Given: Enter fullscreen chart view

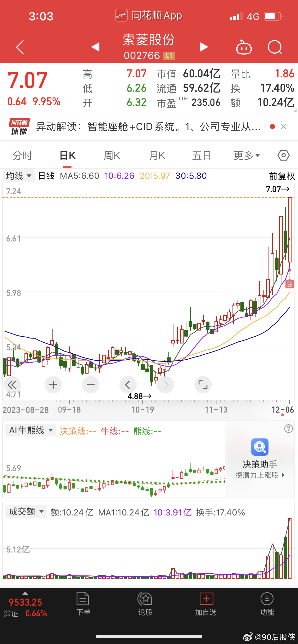Looking at the screenshot, I should click(x=203, y=385).
